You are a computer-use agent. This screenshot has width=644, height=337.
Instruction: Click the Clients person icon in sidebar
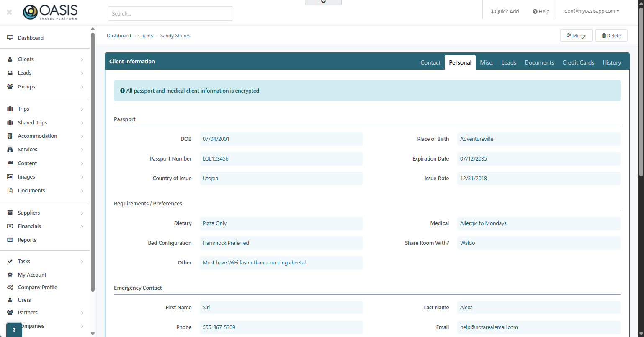coord(10,60)
